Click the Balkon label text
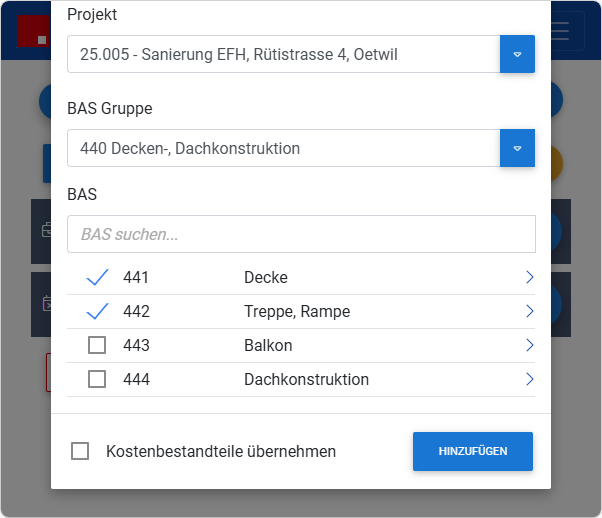 pyautogui.click(x=268, y=345)
